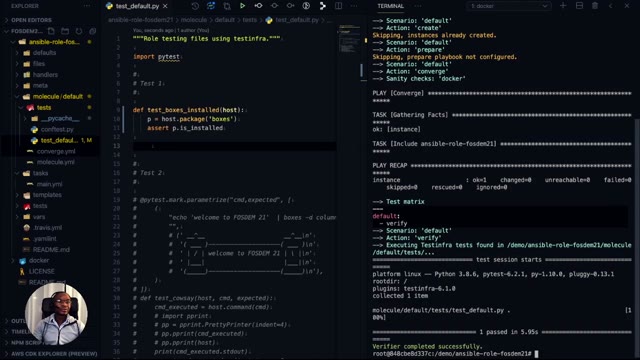Run Python file with green play icon
Screen dimensions: 640x360
242,6
